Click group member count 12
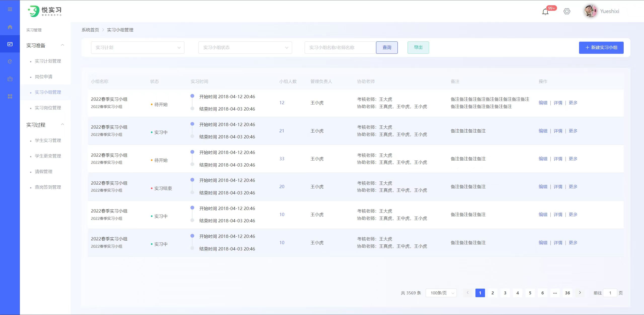The width and height of the screenshot is (644, 315). pyautogui.click(x=282, y=103)
